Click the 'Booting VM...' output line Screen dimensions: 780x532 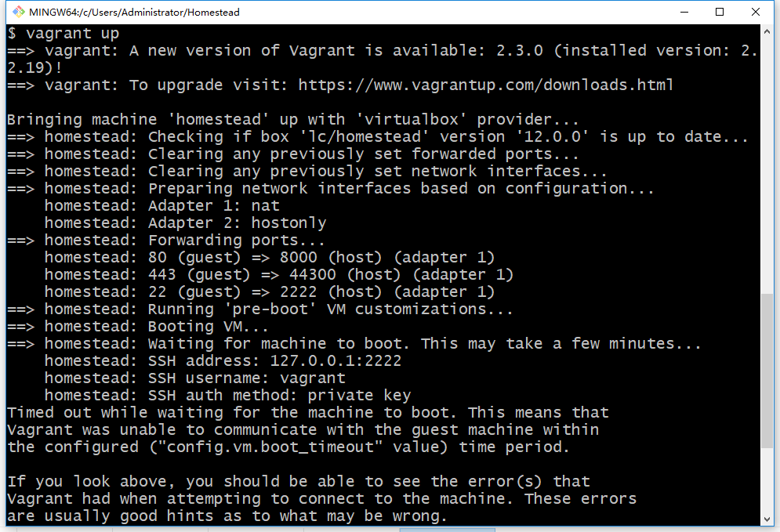(208, 326)
